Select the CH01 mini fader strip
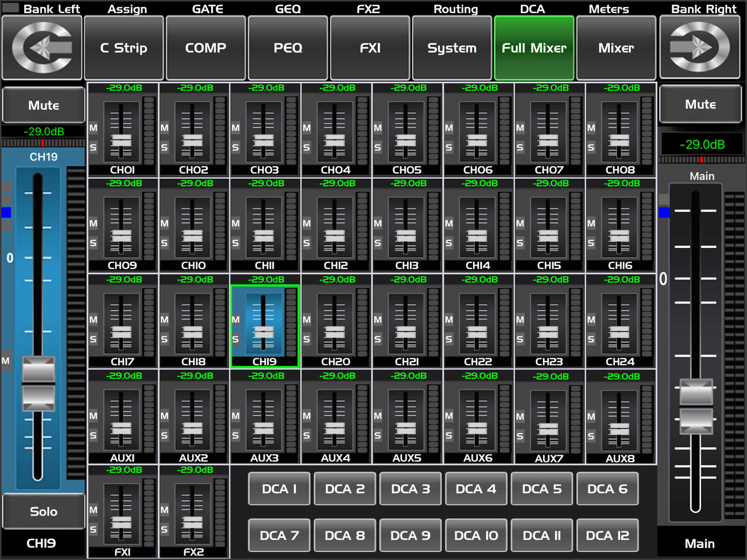Image resolution: width=747 pixels, height=560 pixels. click(x=122, y=132)
